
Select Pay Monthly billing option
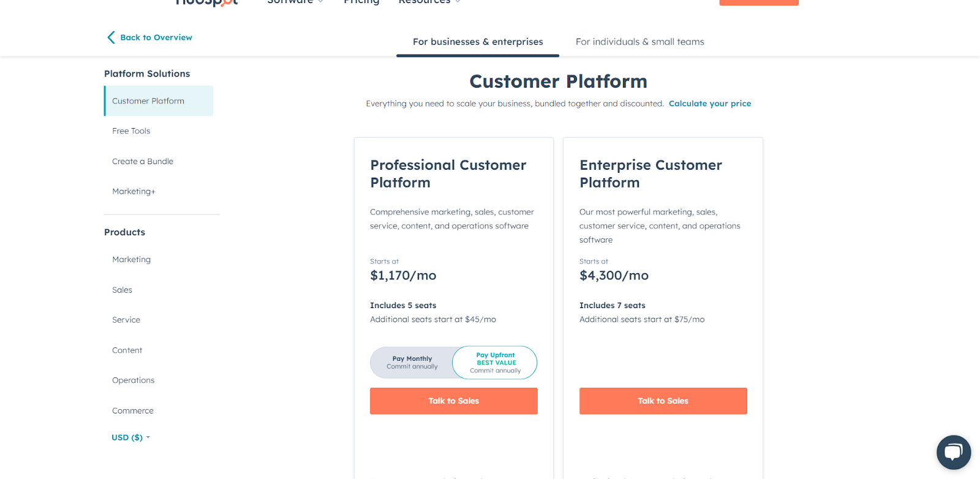[412, 363]
